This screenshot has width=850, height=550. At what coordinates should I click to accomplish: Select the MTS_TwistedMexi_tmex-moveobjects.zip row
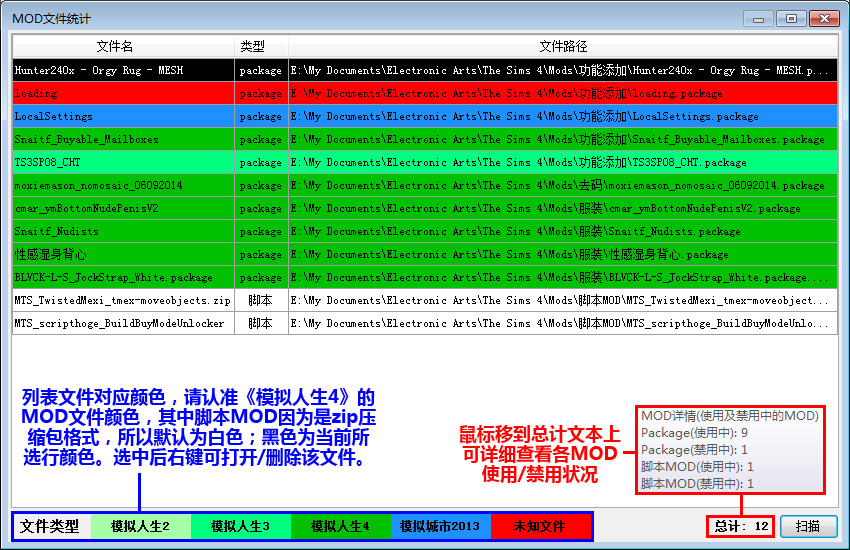tap(123, 300)
